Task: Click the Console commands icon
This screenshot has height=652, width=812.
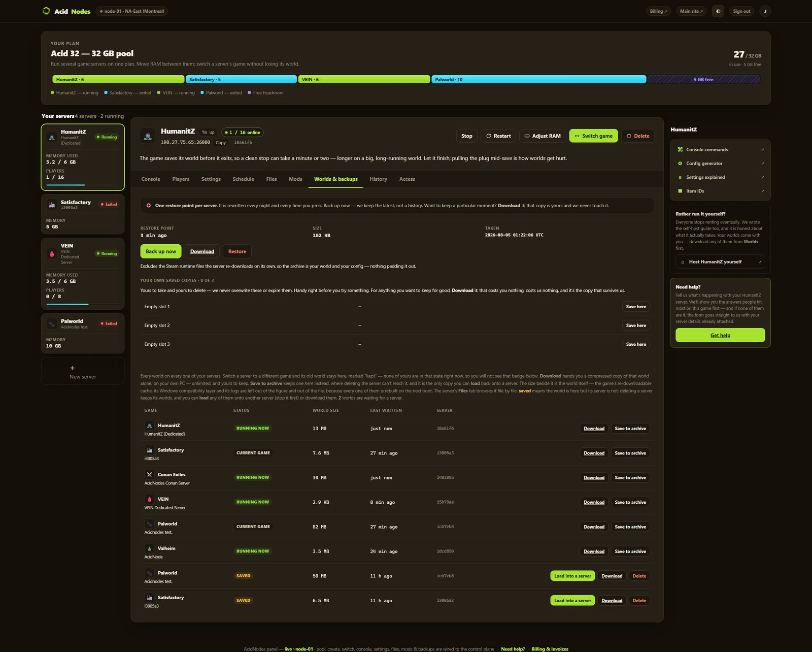Action: point(680,149)
